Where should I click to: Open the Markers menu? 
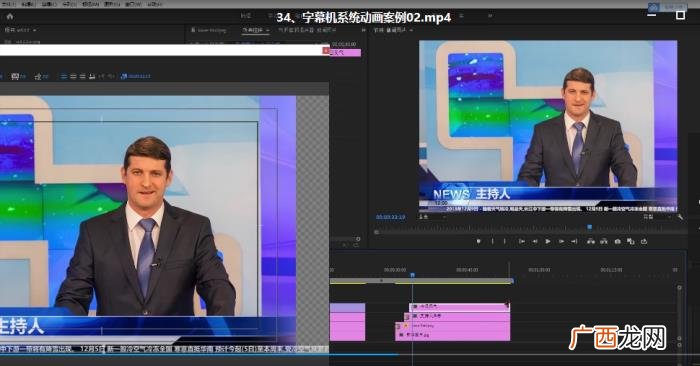[x=91, y=4]
